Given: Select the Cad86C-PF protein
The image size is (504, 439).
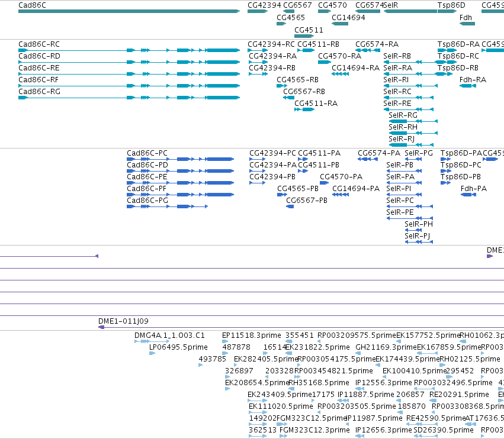Looking at the screenshot, I should coord(180,195).
